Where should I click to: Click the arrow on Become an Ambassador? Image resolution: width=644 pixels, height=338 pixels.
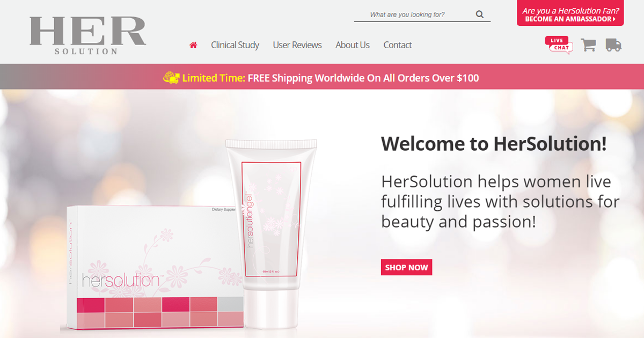pyautogui.click(x=614, y=19)
